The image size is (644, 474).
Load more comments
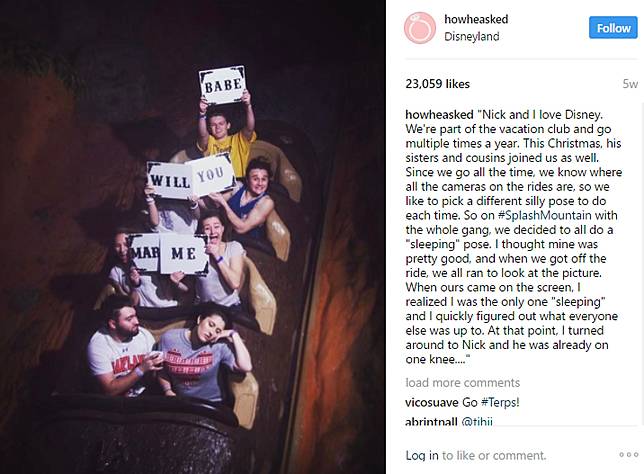pos(462,382)
